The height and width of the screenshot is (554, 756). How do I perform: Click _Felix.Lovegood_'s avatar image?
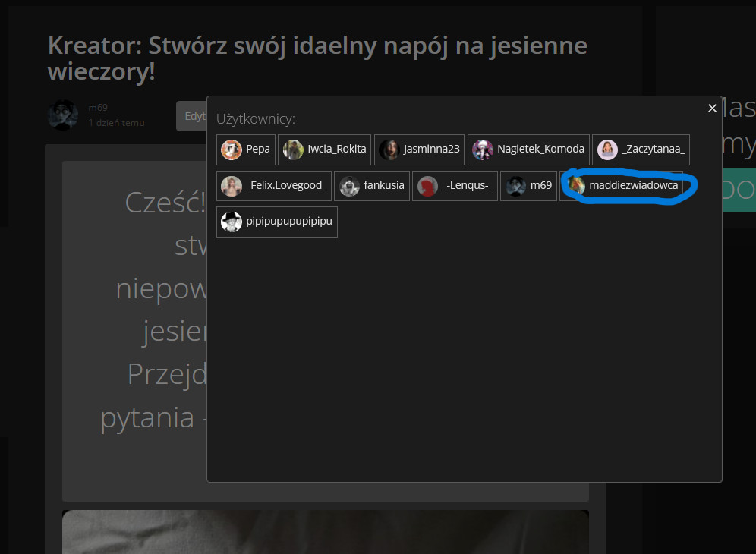[x=232, y=186]
